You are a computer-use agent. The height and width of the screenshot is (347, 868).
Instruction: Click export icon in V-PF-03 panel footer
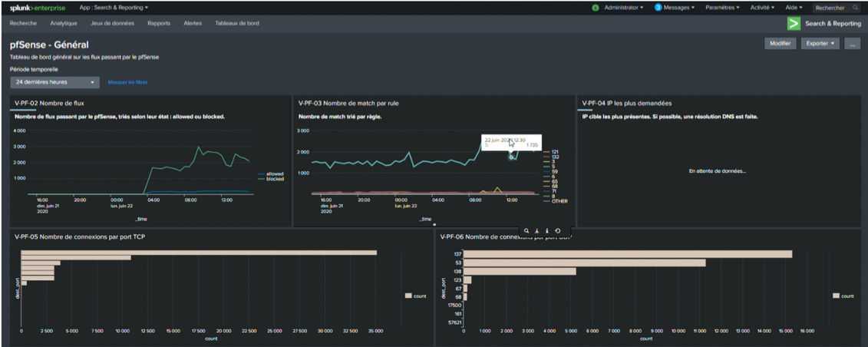(x=537, y=230)
